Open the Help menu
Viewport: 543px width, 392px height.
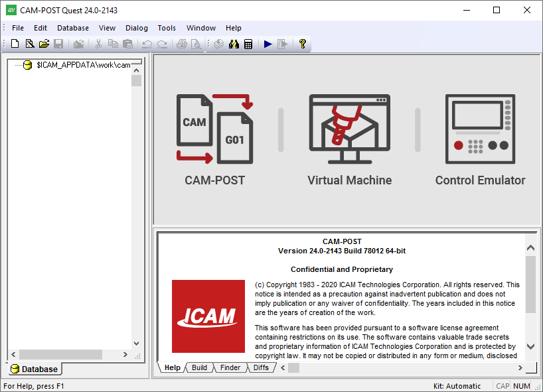click(x=234, y=28)
